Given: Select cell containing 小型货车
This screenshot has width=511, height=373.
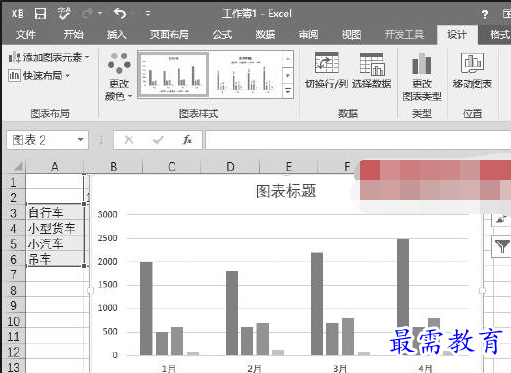Looking at the screenshot, I should [55, 228].
